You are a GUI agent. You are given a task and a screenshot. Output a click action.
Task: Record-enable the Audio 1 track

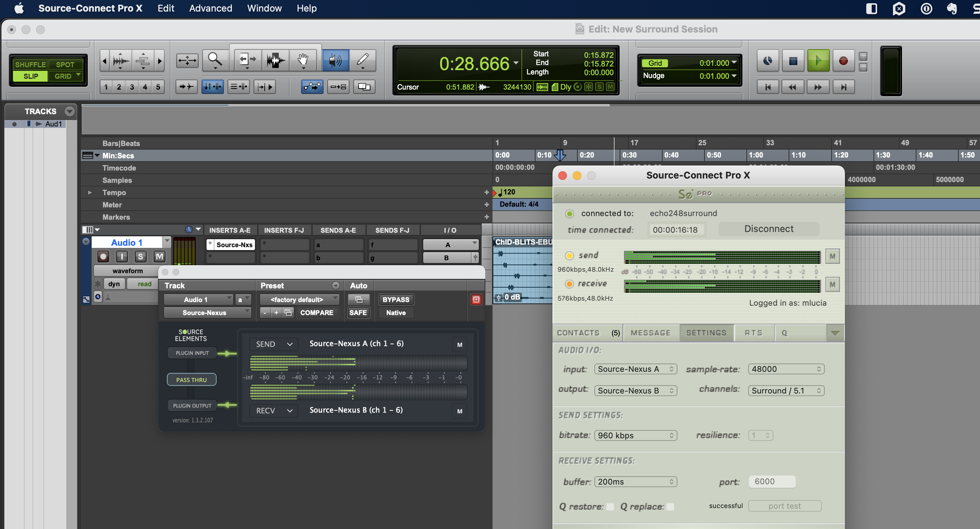(x=103, y=257)
